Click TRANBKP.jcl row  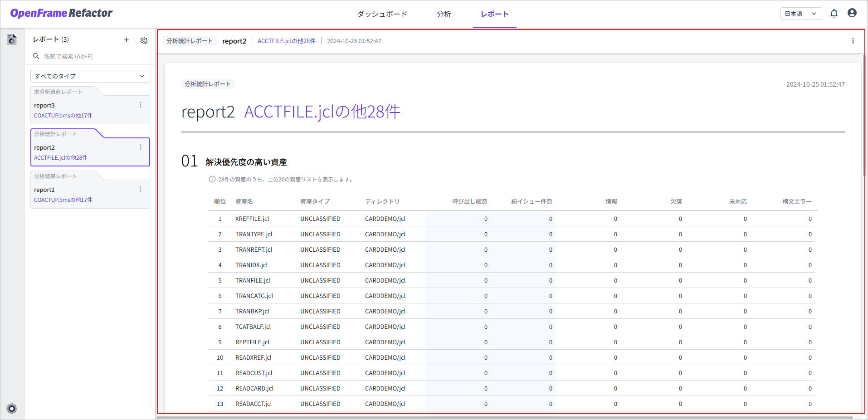point(512,311)
